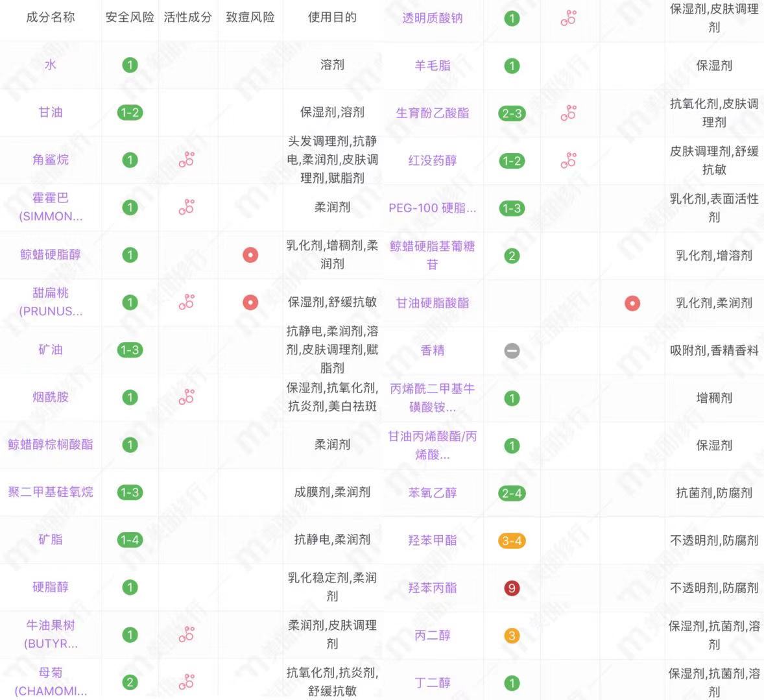Click the 成分名称 column header
The height and width of the screenshot is (700, 764).
(x=52, y=19)
